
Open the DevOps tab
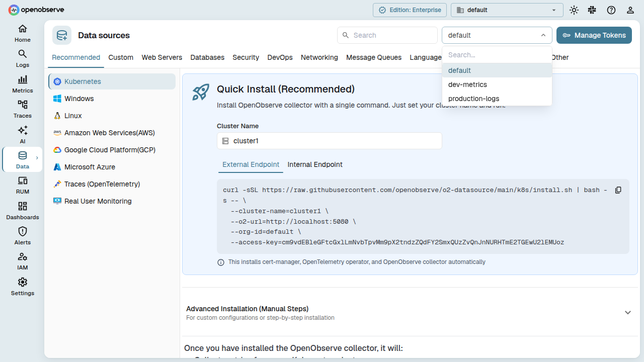coord(280,57)
